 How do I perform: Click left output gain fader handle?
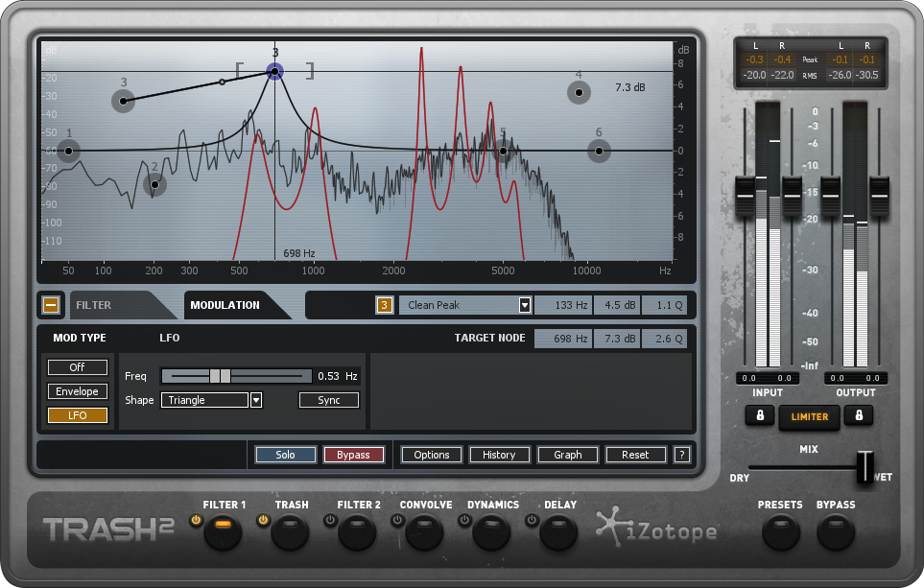831,196
